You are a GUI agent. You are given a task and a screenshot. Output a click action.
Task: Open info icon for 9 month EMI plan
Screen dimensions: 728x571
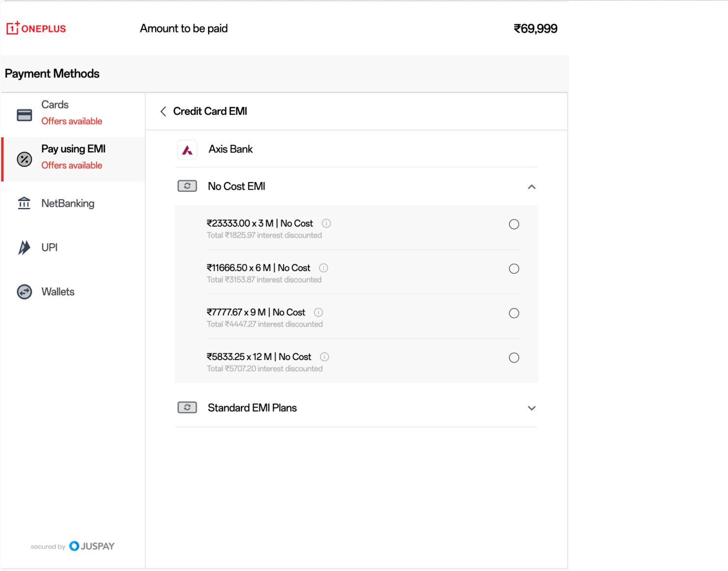coord(318,312)
